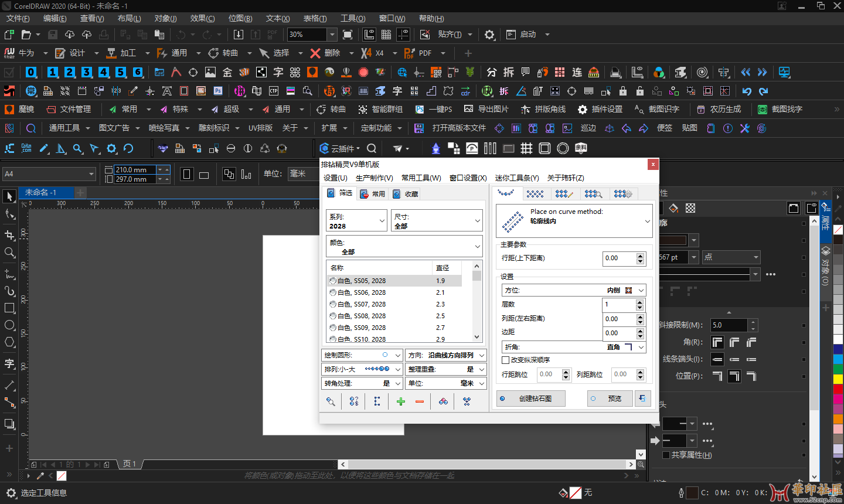Click the magnifier search icon in diamond dialog

pyautogui.click(x=331, y=401)
